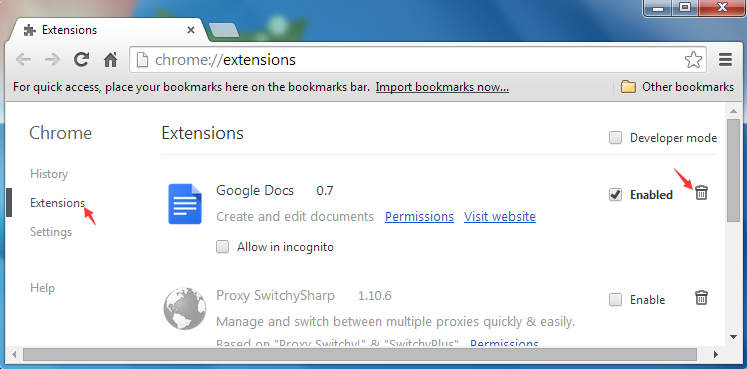Check Allow in incognito
Image resolution: width=747 pixels, height=369 pixels.
point(222,247)
